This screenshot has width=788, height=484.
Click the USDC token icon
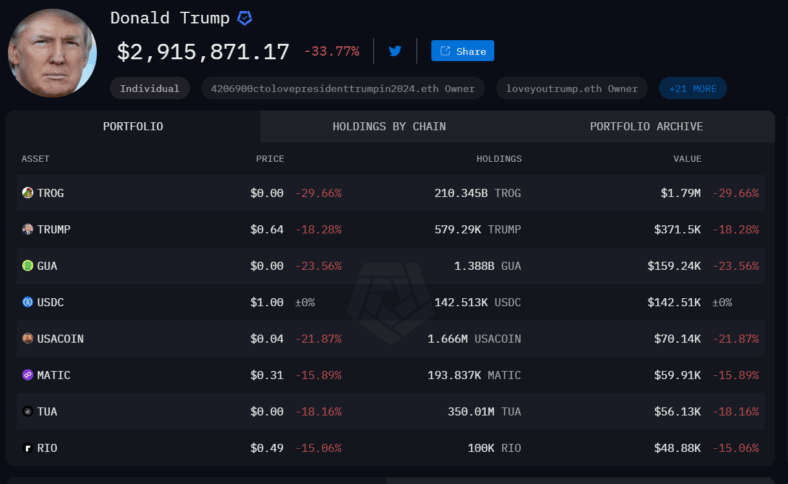(28, 302)
